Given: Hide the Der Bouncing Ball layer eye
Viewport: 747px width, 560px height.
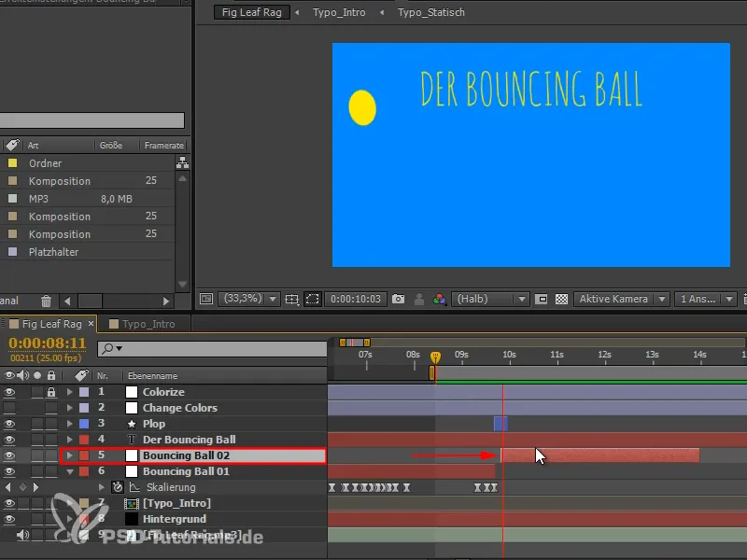Looking at the screenshot, I should [x=9, y=440].
